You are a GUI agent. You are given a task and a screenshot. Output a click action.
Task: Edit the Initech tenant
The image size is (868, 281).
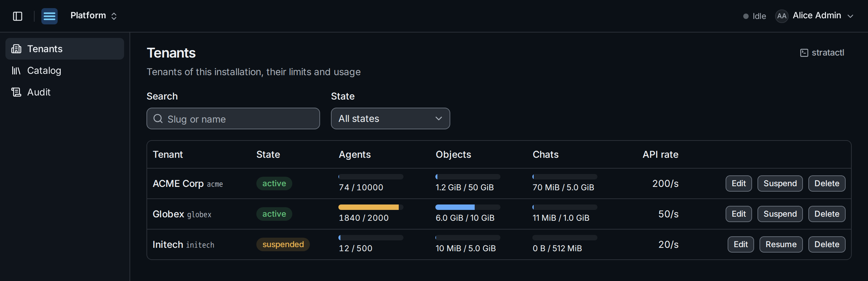coord(741,244)
